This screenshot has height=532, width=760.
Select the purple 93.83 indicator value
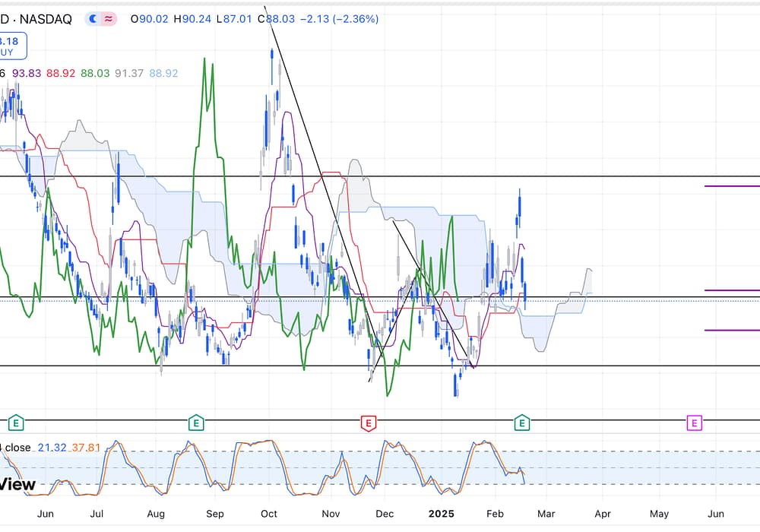27,74
